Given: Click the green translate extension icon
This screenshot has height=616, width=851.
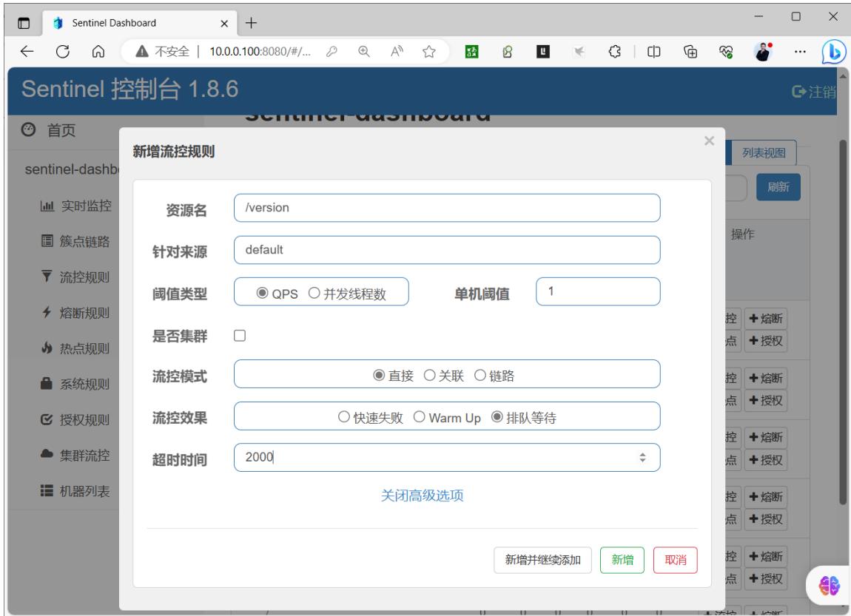Looking at the screenshot, I should click(x=471, y=52).
